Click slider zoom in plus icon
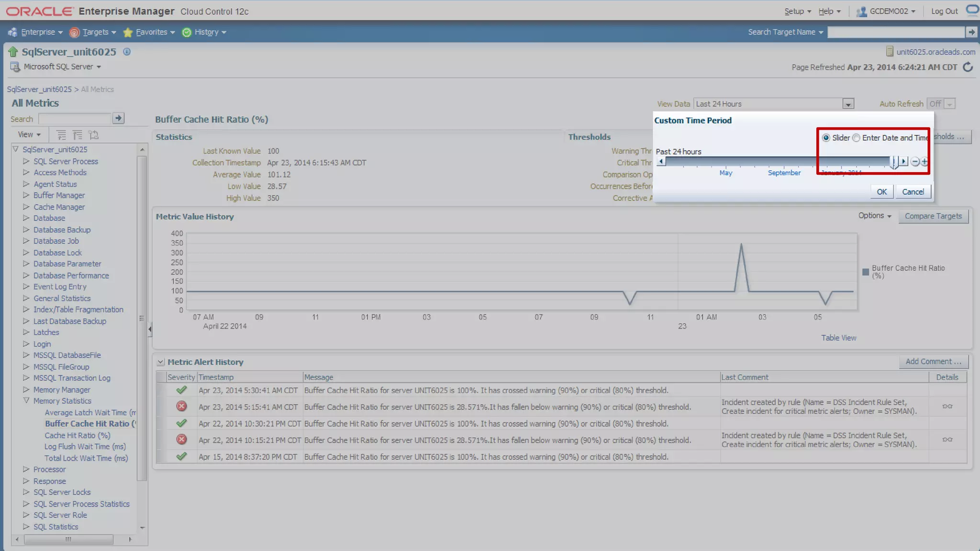Screen dimensions: 980x551 [x=924, y=162]
